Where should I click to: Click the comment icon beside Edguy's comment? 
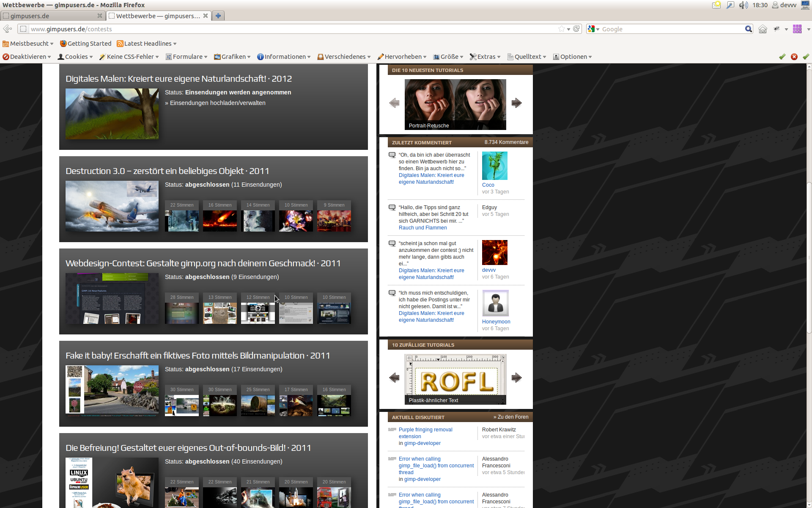point(392,207)
